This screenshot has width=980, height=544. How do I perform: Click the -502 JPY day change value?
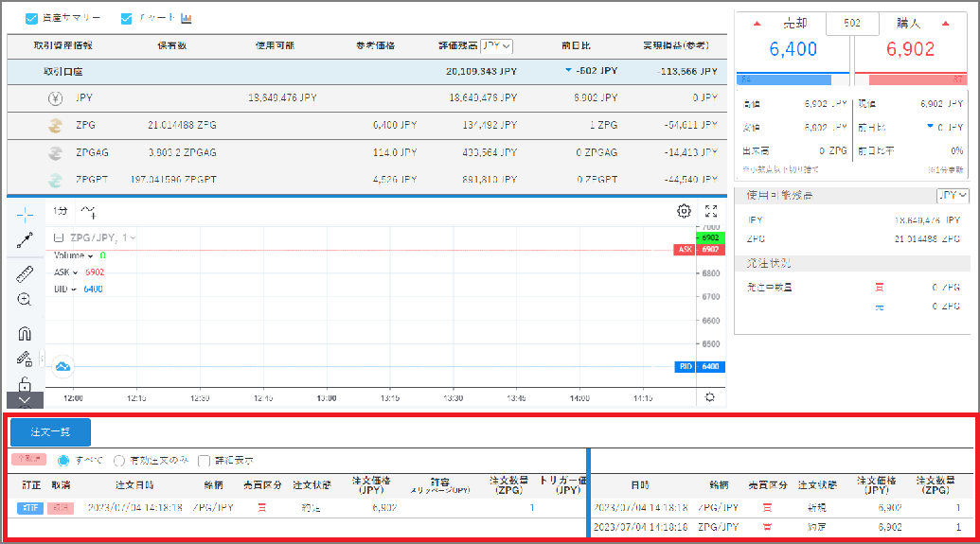click(x=597, y=71)
